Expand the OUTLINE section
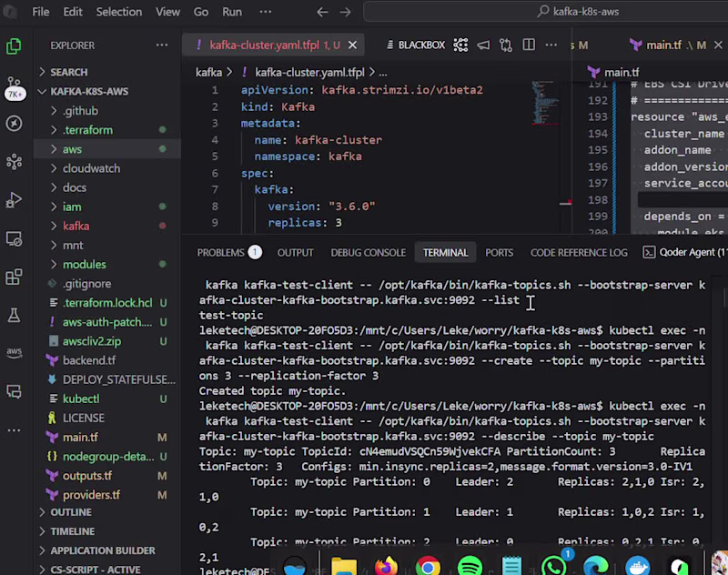 (71, 512)
